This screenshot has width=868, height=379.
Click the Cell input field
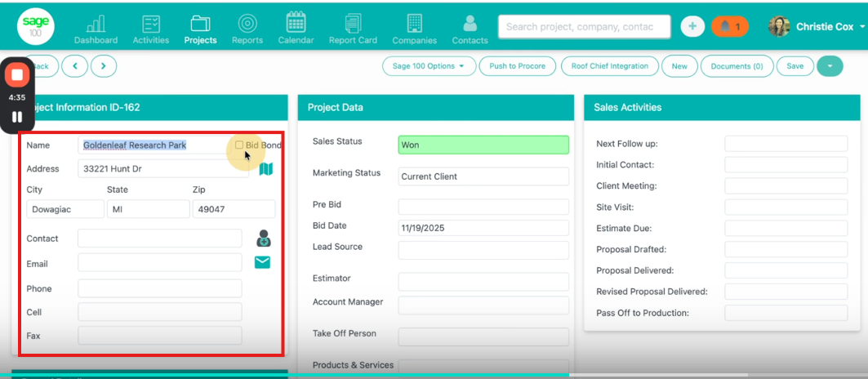[160, 312]
